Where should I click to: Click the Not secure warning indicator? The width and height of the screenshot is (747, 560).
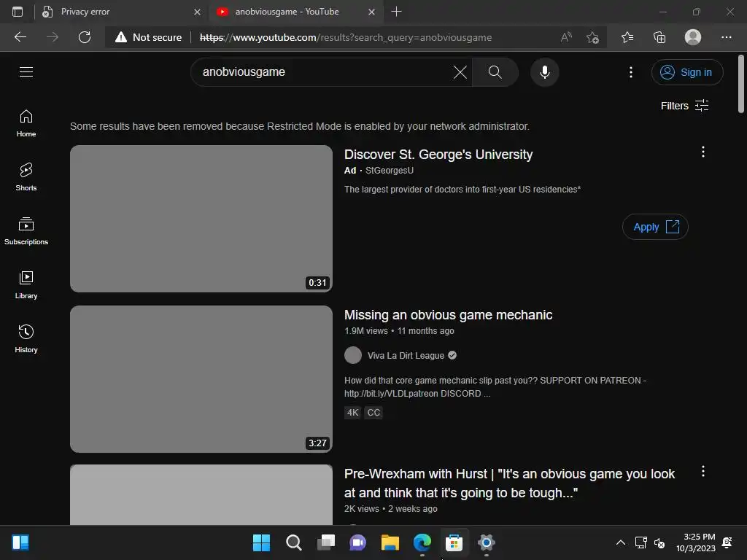[x=148, y=37]
